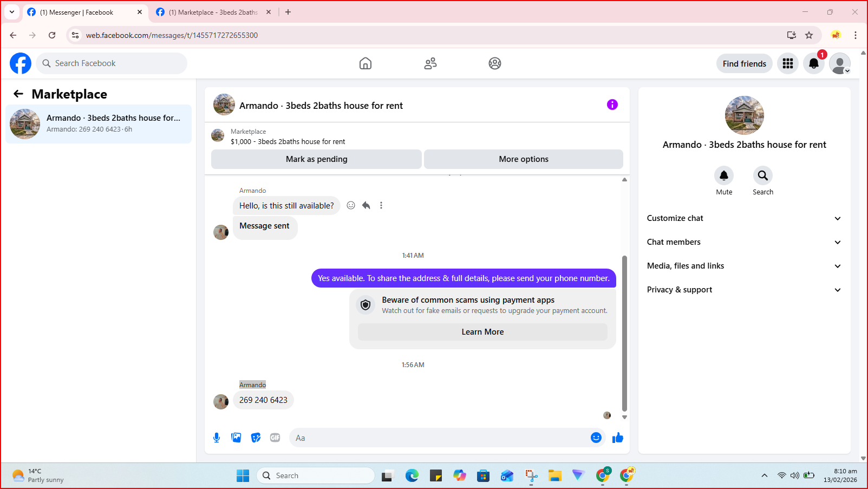The height and width of the screenshot is (489, 868).
Task: Choose a GIF icon
Action: pyautogui.click(x=275, y=438)
